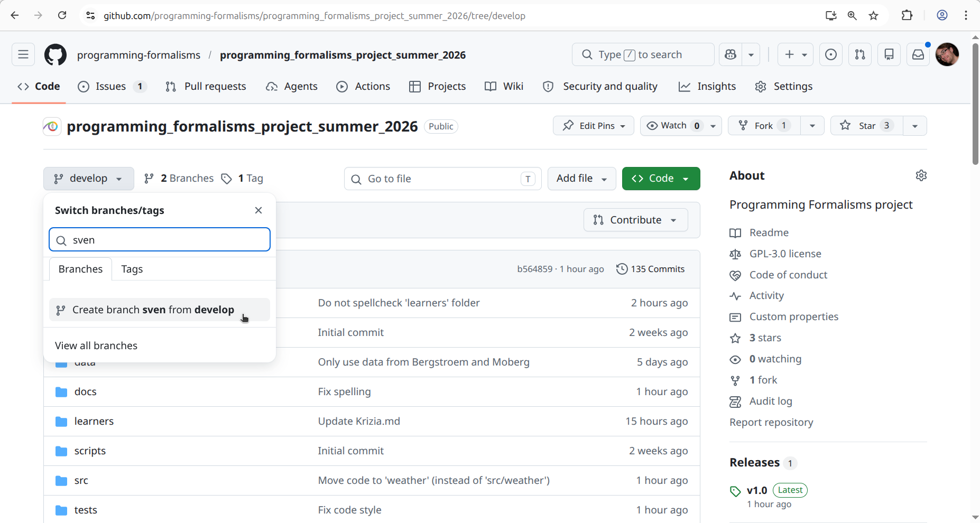The height and width of the screenshot is (523, 980).
Task: Open the browser profile icon
Action: pyautogui.click(x=942, y=15)
